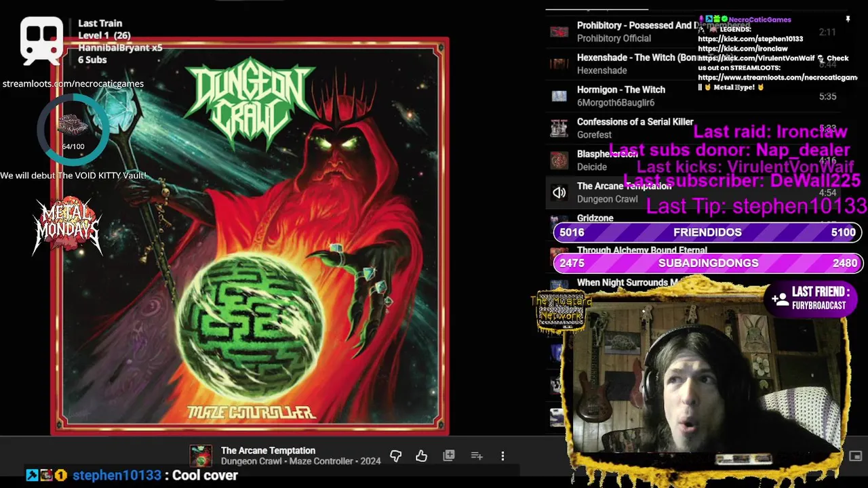The width and height of the screenshot is (868, 488).
Task: Open 'Dungeon Crawl • Maze Controller • 2024' player bar subtitle
Action: click(300, 462)
